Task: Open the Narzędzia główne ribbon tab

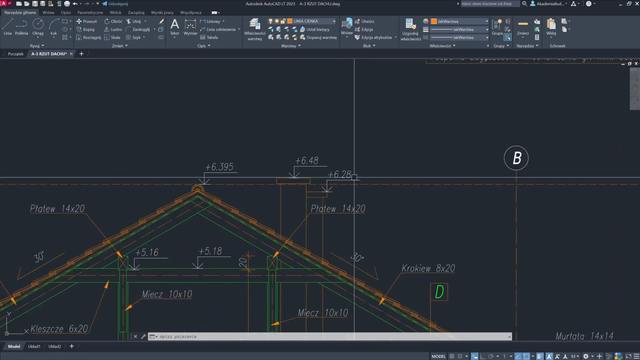Action: tap(20, 13)
